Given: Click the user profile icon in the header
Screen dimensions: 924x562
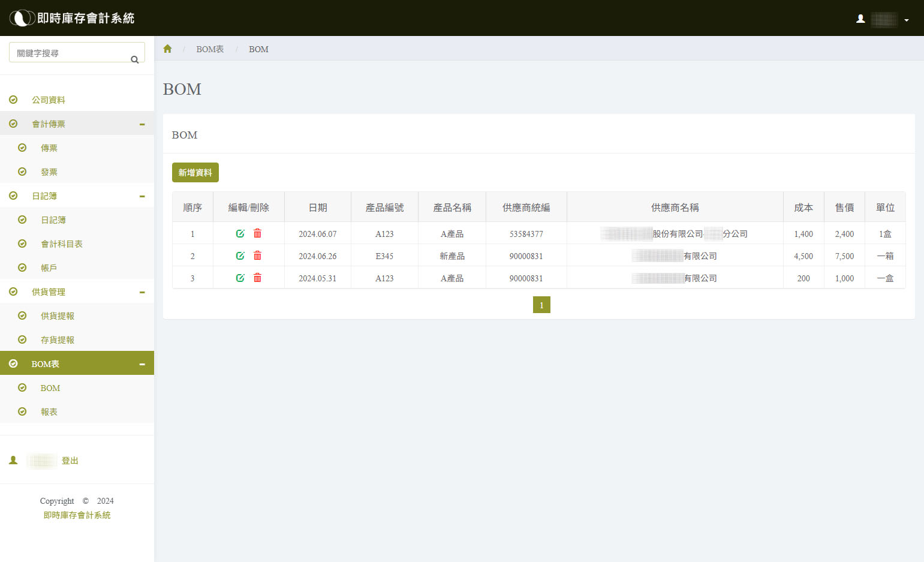Looking at the screenshot, I should pos(860,19).
